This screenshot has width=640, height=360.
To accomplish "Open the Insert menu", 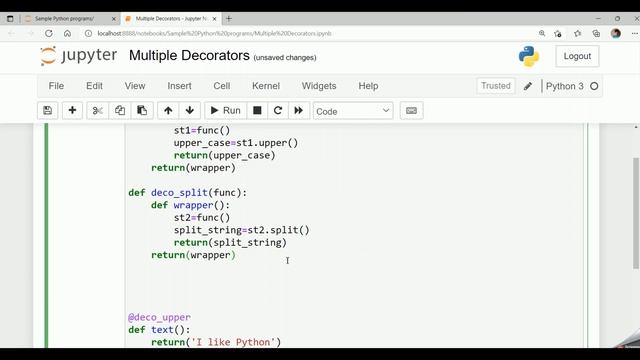I will coord(179,86).
